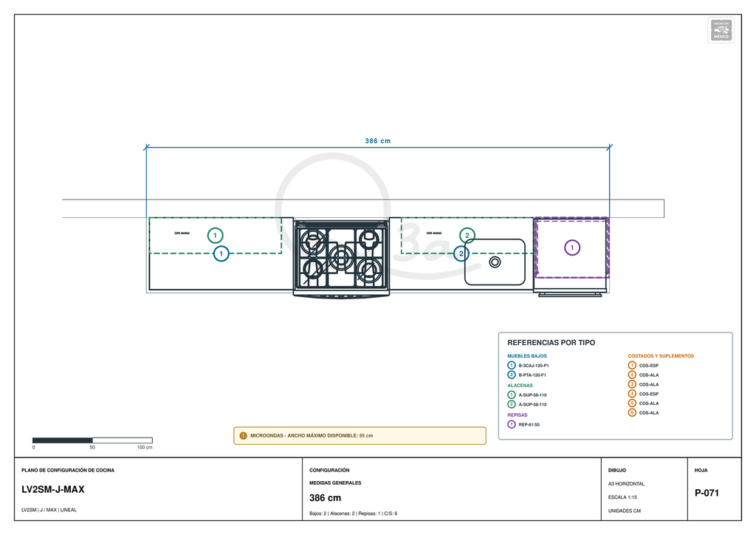Click the 386 cm dimension label above the plan
The image size is (756, 535).
coord(378,141)
